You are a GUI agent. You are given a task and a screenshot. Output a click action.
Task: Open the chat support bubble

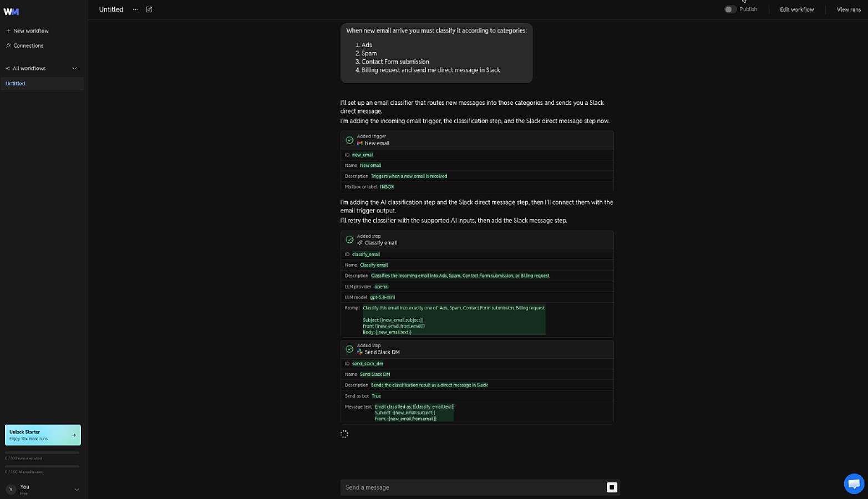point(854,483)
